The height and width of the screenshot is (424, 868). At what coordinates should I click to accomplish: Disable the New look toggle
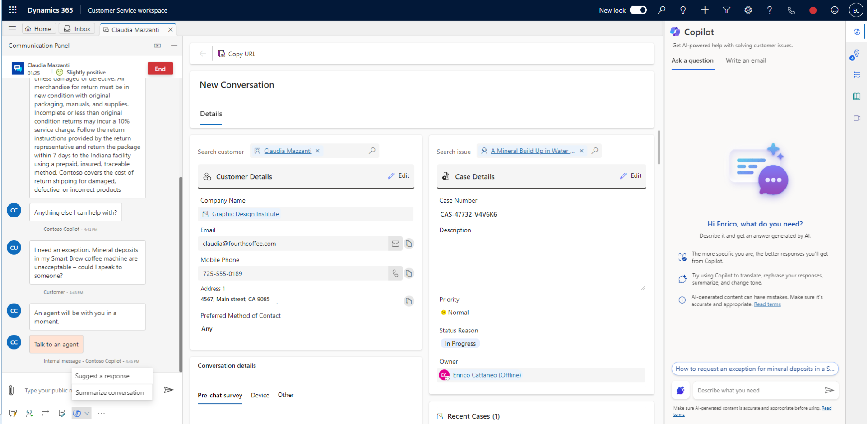coord(638,10)
